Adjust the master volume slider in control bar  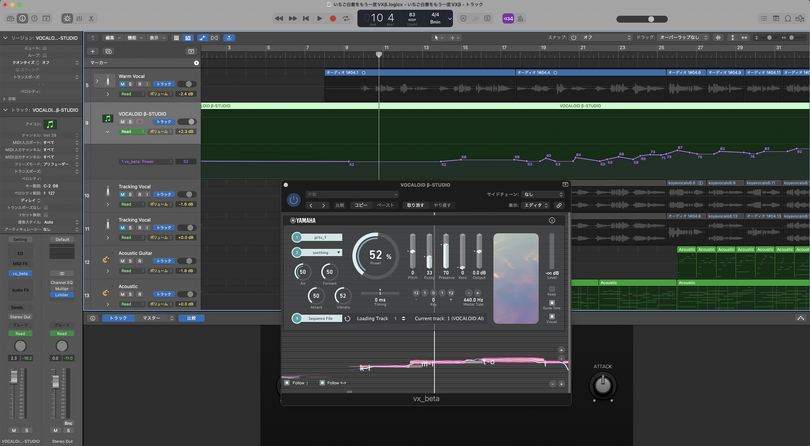click(x=642, y=19)
